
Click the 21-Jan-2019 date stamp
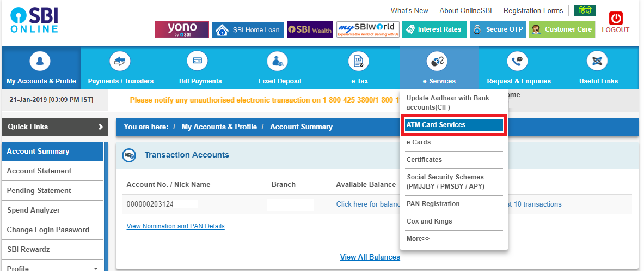(x=51, y=100)
